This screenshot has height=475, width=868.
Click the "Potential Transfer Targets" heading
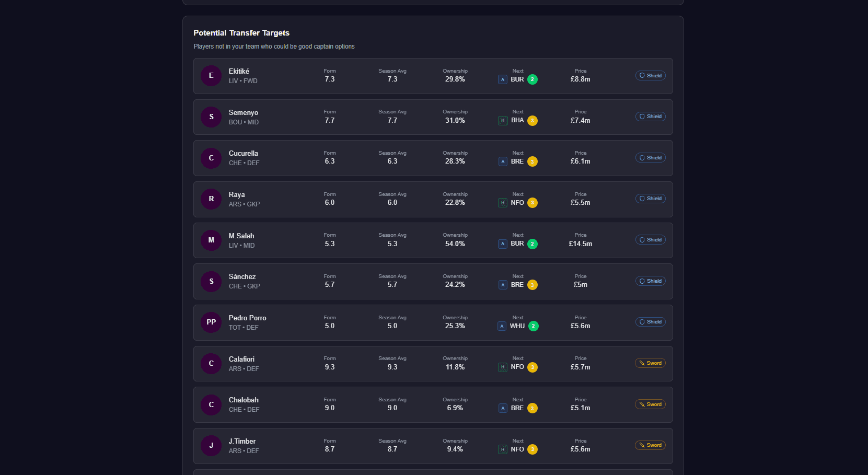241,33
